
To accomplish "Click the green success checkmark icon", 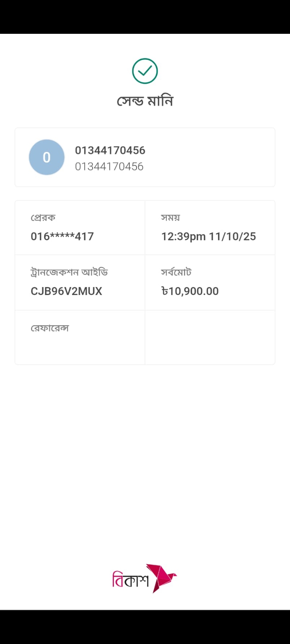I will (145, 71).
